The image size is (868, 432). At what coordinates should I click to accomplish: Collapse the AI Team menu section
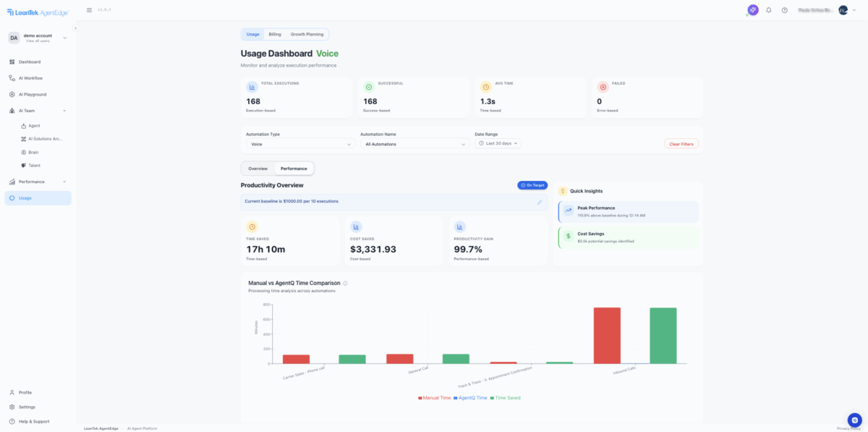pos(64,111)
